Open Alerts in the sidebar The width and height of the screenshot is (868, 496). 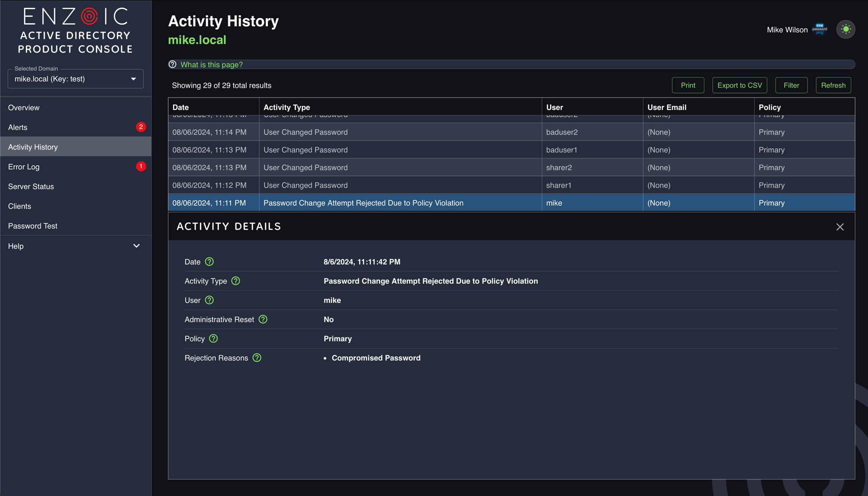(x=18, y=127)
